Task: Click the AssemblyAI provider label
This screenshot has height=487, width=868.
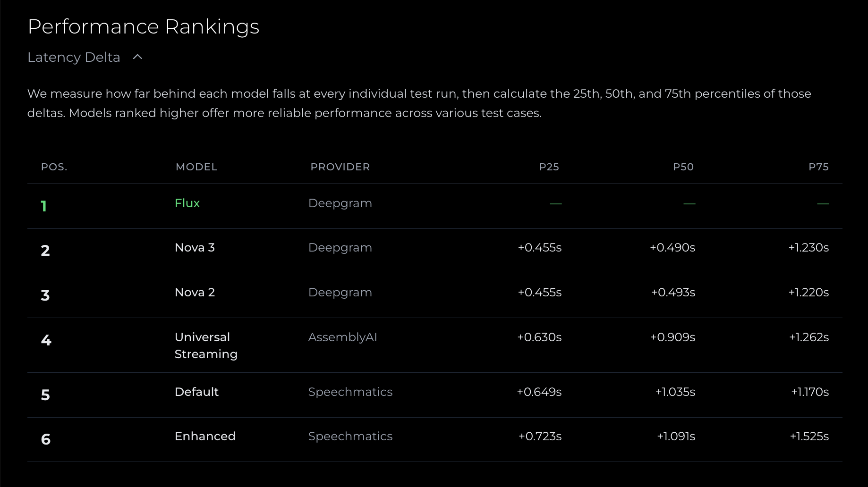Action: click(342, 337)
